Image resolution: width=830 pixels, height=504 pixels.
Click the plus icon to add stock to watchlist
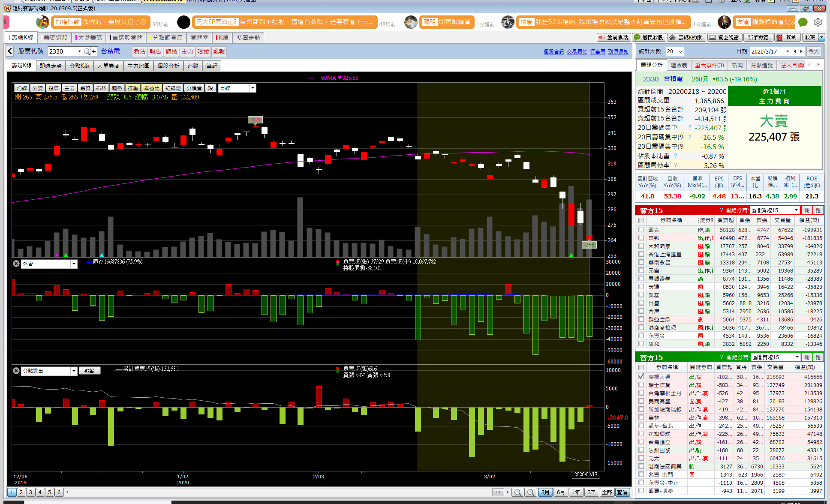[94, 51]
